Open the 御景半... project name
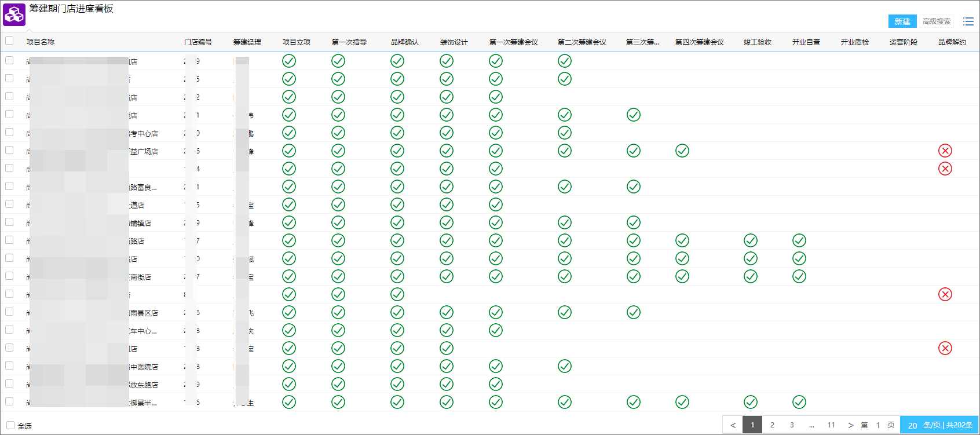 click(x=92, y=403)
